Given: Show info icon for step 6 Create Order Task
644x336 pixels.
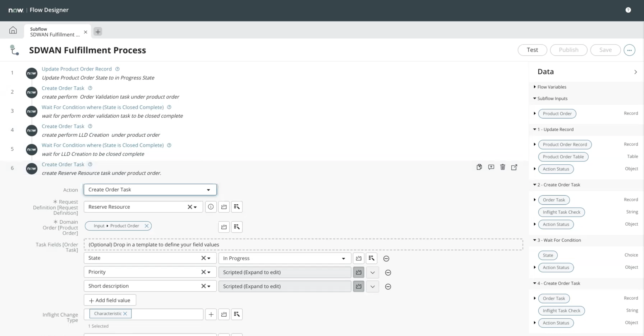Looking at the screenshot, I should click(x=90, y=164).
